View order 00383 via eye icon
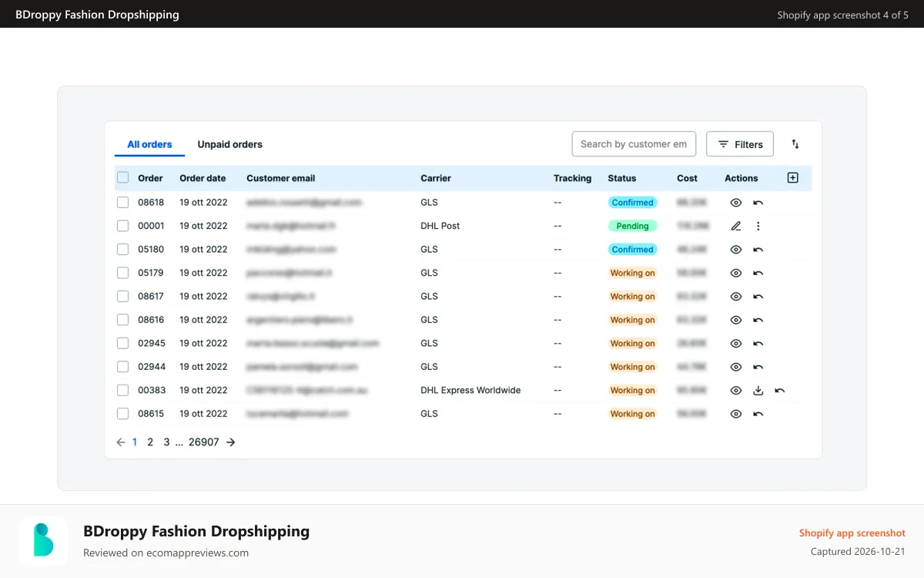This screenshot has height=578, width=924. pos(736,391)
